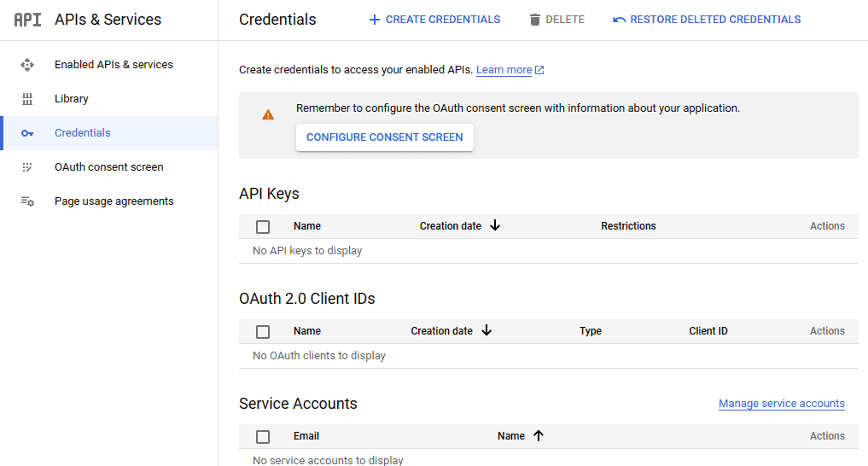Open Manage service accounts link
This screenshot has width=868, height=466.
tap(782, 404)
